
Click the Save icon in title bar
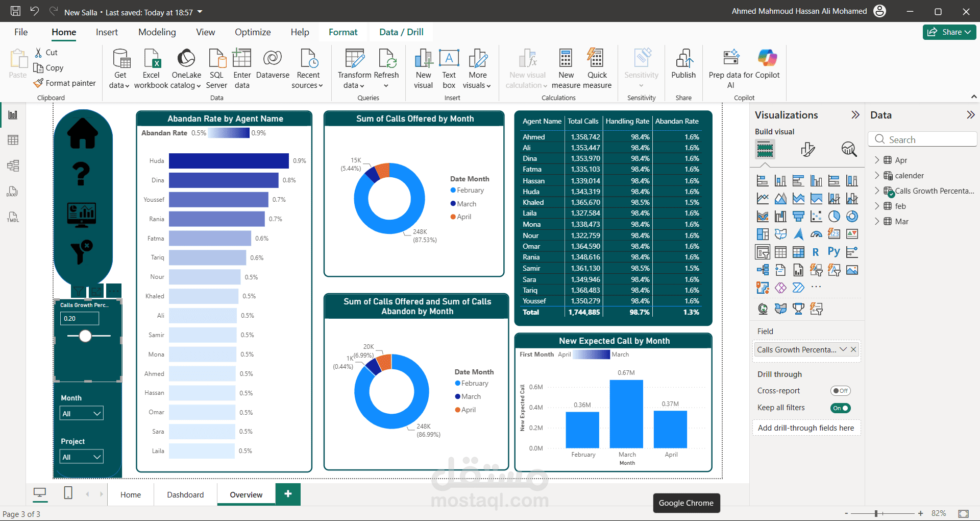pyautogui.click(x=16, y=11)
